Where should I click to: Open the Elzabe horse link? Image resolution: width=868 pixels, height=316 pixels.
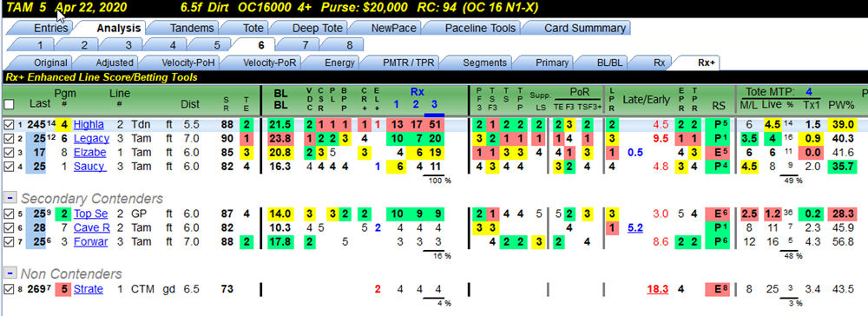pyautogui.click(x=89, y=152)
